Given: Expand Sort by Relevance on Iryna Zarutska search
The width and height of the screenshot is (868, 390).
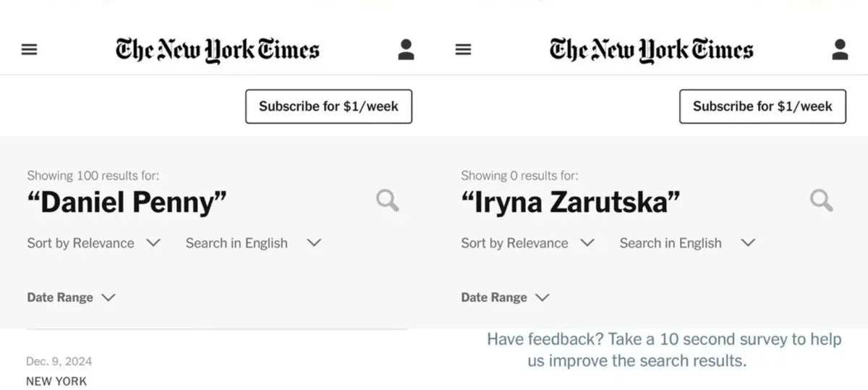Looking at the screenshot, I should [x=527, y=243].
